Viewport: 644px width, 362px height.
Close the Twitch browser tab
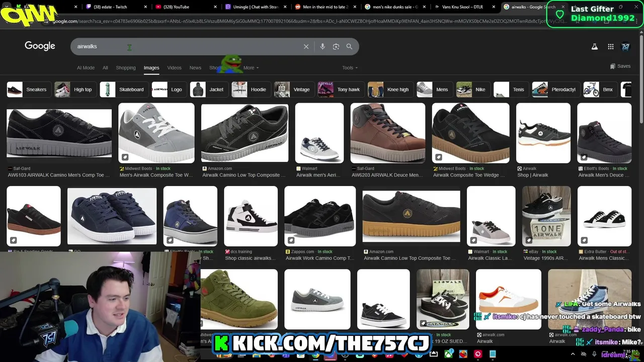146,7
